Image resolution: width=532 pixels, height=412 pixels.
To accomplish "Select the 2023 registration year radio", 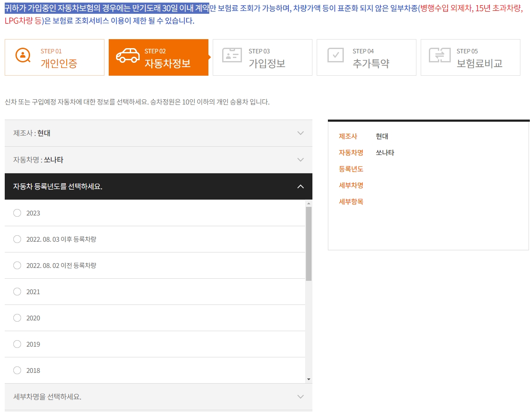I will [x=17, y=213].
